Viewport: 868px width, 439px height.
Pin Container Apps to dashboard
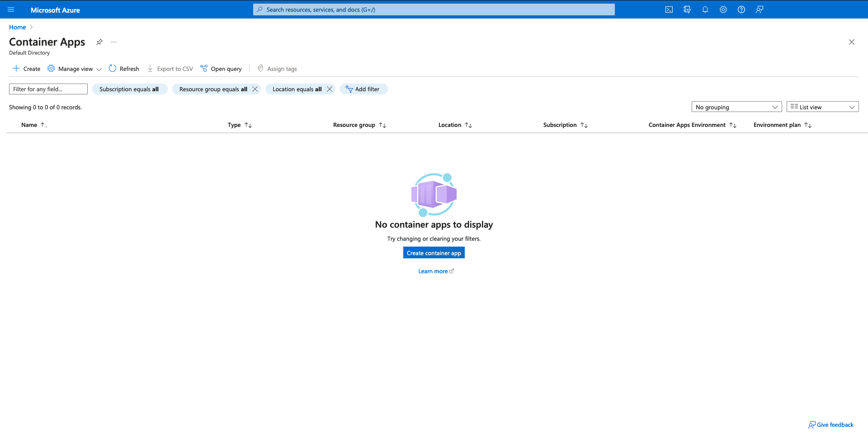coord(99,42)
